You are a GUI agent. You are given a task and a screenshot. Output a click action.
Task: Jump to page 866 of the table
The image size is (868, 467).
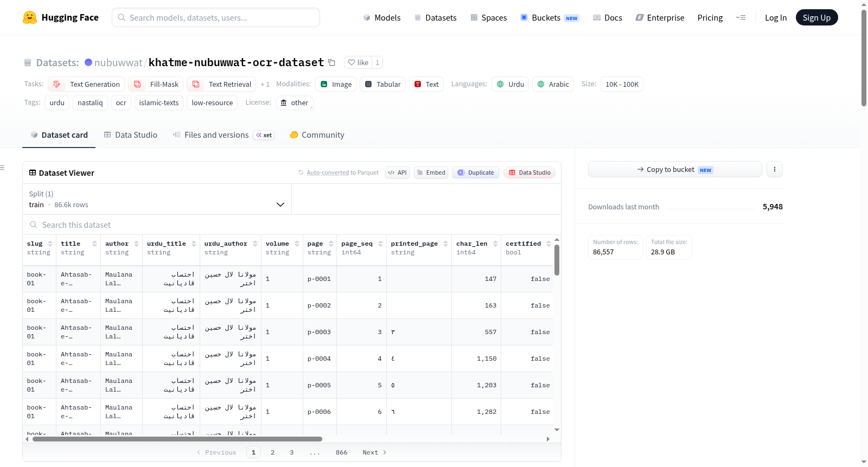341,452
